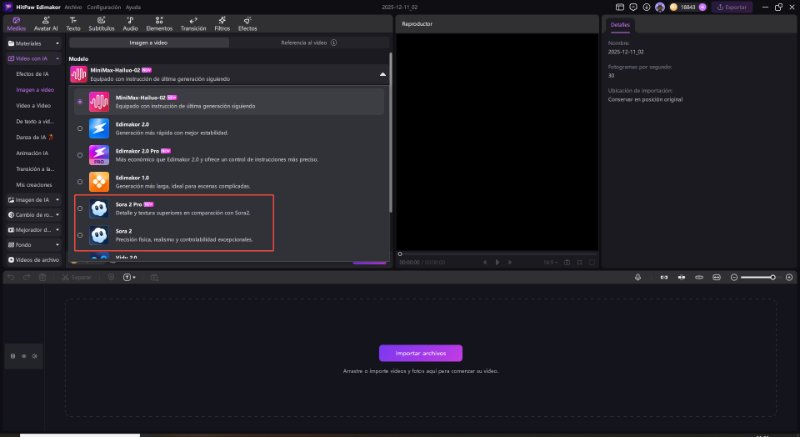Click the Sora 2 Pro cloud icon
Image resolution: width=800 pixels, height=437 pixels.
(99, 209)
